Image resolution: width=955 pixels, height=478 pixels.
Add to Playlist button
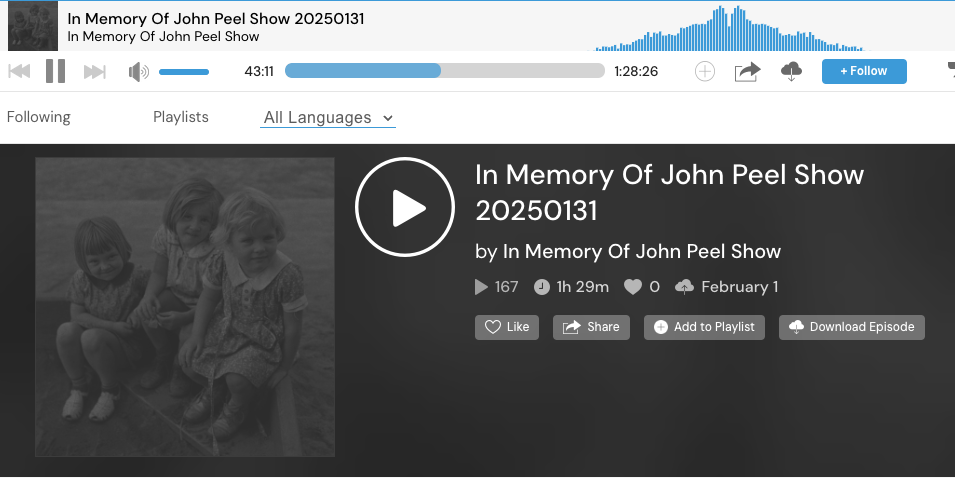click(x=704, y=327)
